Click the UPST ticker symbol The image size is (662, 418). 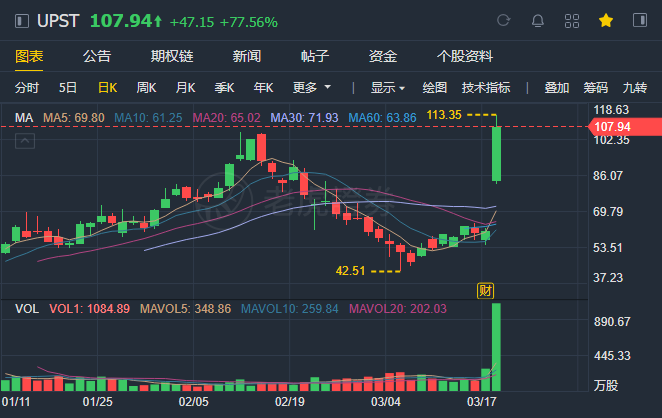point(58,21)
